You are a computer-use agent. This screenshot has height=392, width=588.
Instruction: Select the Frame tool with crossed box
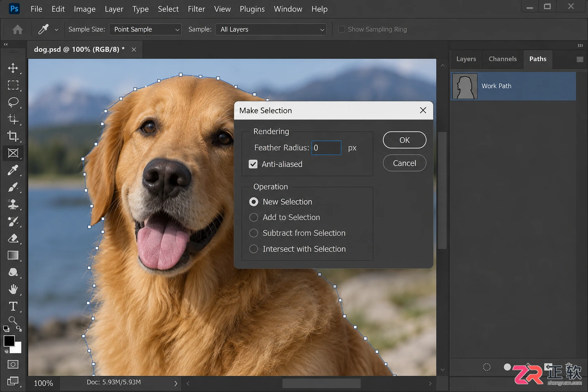pos(13,153)
